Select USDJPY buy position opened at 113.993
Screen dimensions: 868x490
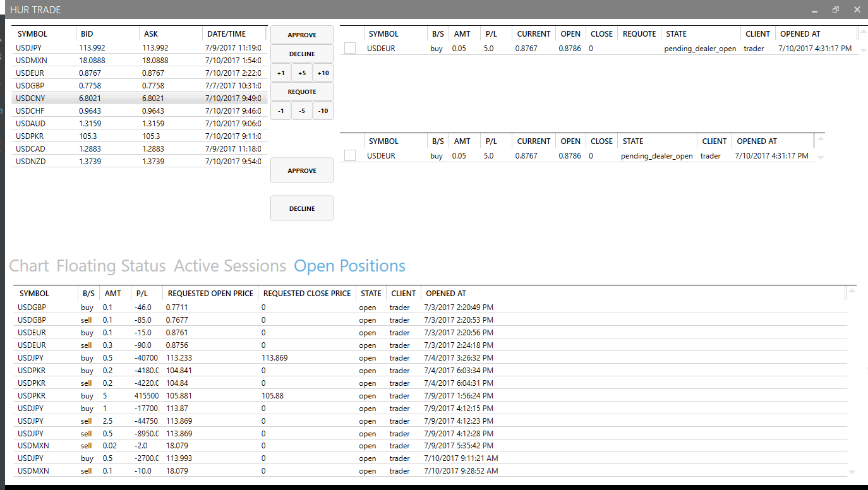(430, 458)
